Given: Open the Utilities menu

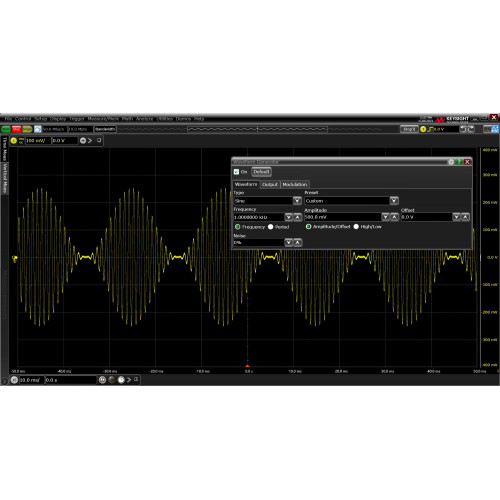Looking at the screenshot, I should pyautogui.click(x=164, y=119).
